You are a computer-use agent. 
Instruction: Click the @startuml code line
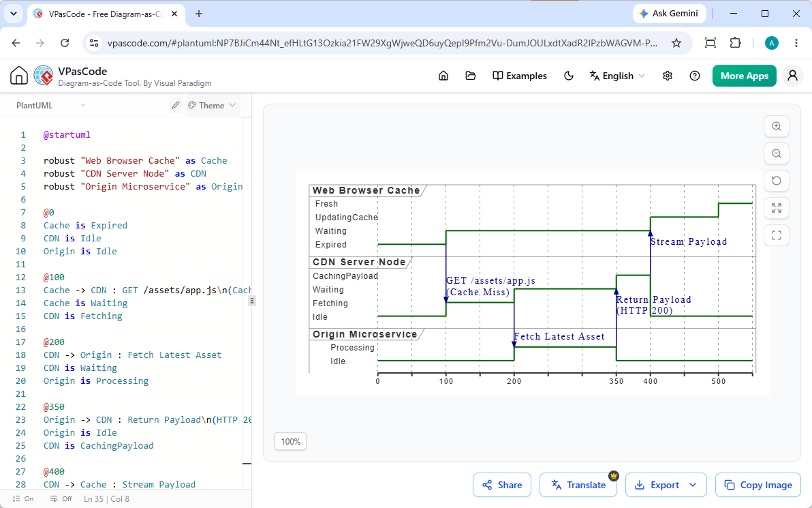(x=67, y=135)
